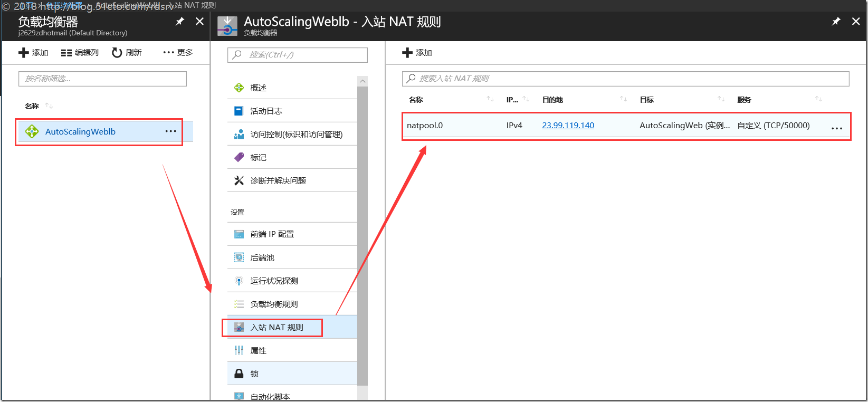The width and height of the screenshot is (868, 402).
Task: Click the custom TCP/50000 service cell
Action: [x=773, y=126]
